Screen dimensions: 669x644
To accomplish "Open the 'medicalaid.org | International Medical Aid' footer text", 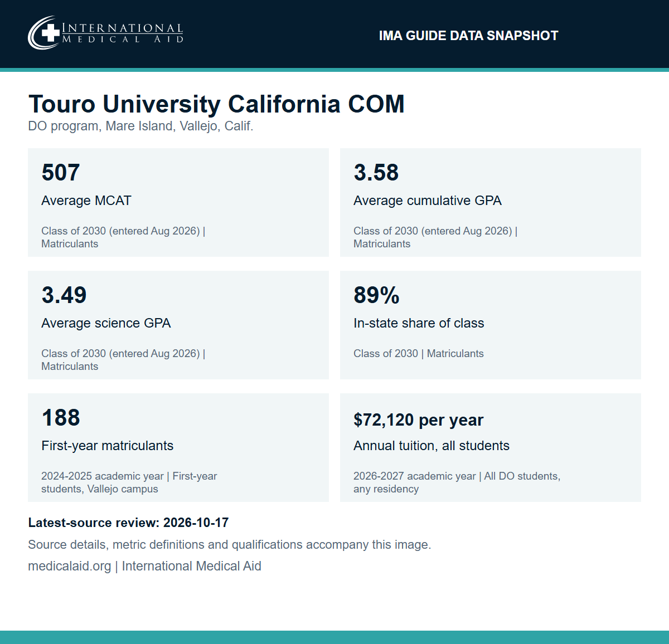I will (145, 566).
